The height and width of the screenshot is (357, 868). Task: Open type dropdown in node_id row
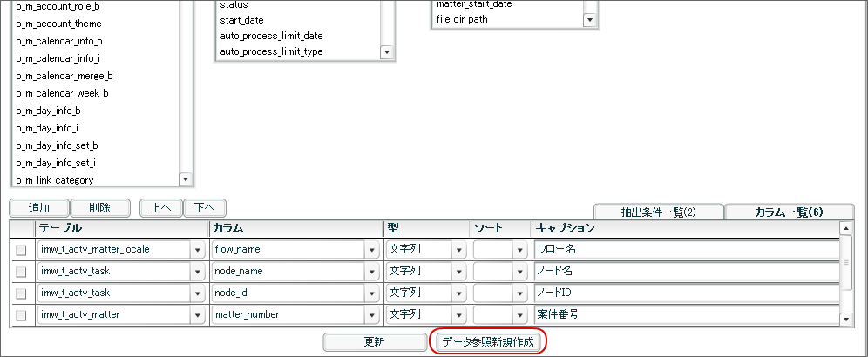(x=458, y=293)
